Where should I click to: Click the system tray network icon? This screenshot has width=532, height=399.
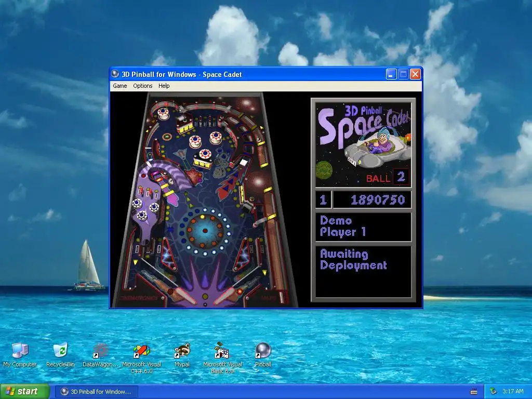tap(494, 392)
